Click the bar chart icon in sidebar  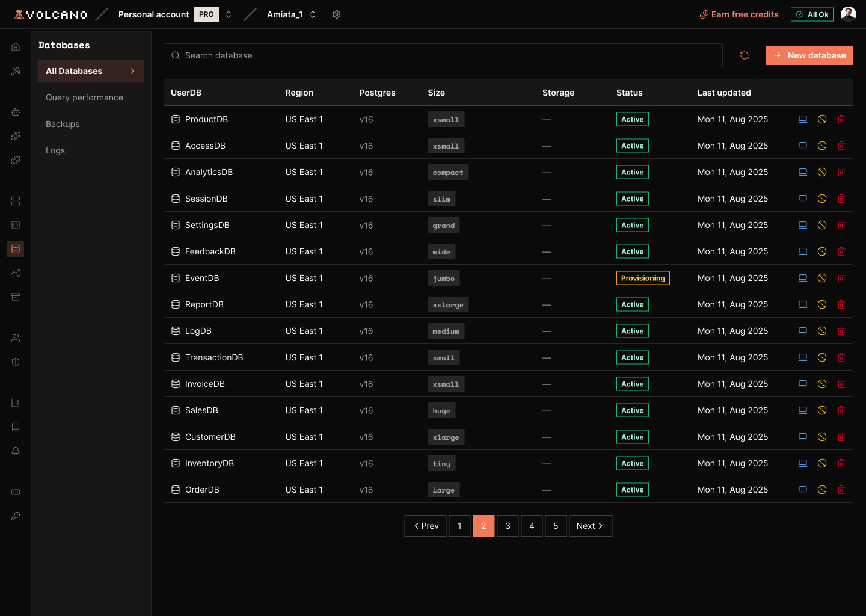pos(16,403)
